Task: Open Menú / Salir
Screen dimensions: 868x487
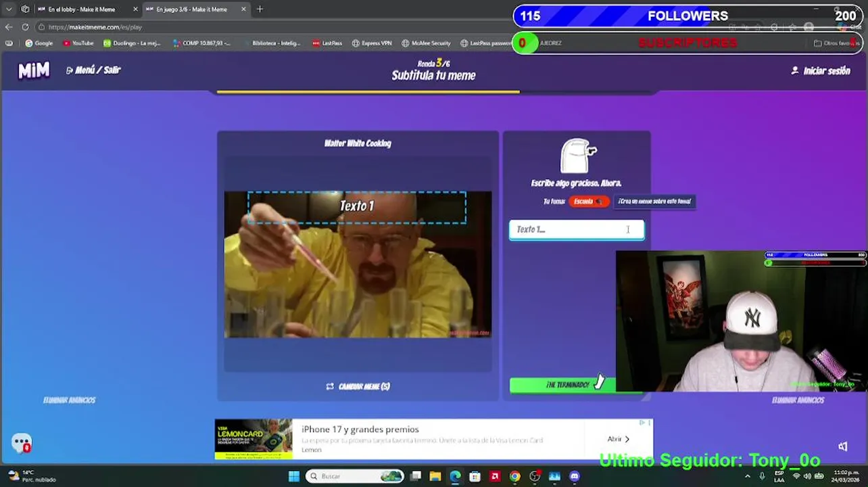Action: click(93, 70)
